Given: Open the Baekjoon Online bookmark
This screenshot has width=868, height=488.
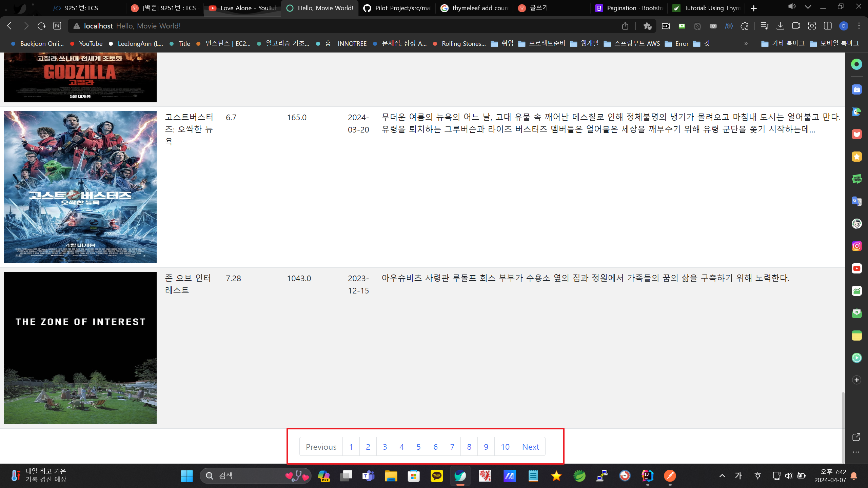Looking at the screenshot, I should (37, 43).
